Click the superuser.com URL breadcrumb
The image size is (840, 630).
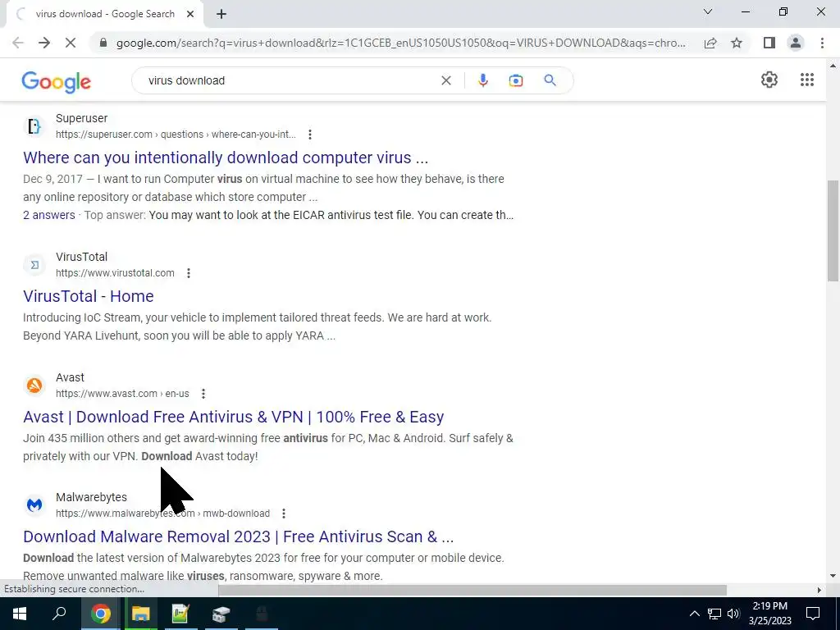point(176,135)
